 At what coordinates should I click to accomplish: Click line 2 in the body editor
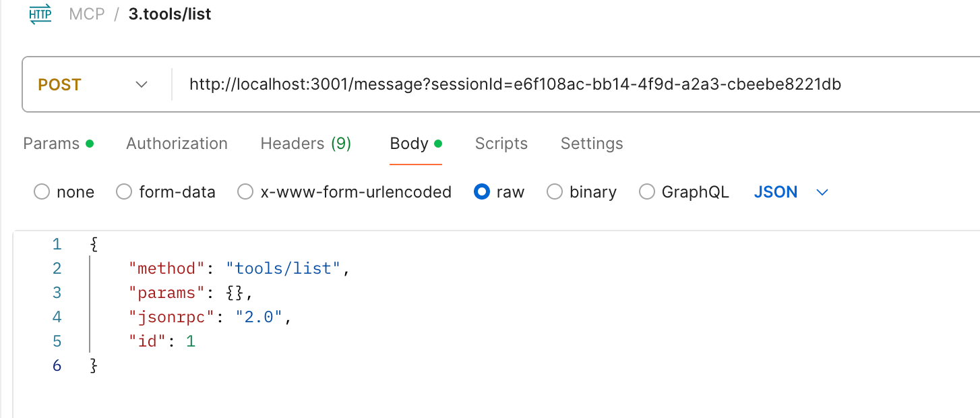[x=239, y=268]
